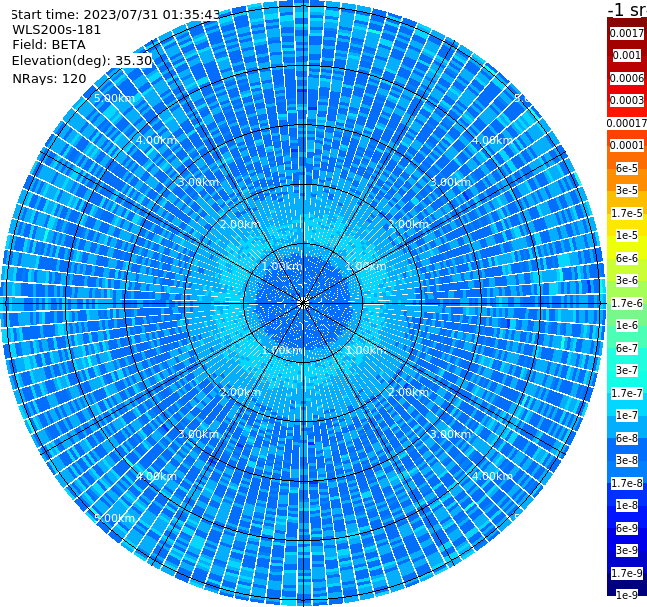Click the upper-right '3.00km' range label
The width and height of the screenshot is (647, 607).
(x=451, y=182)
